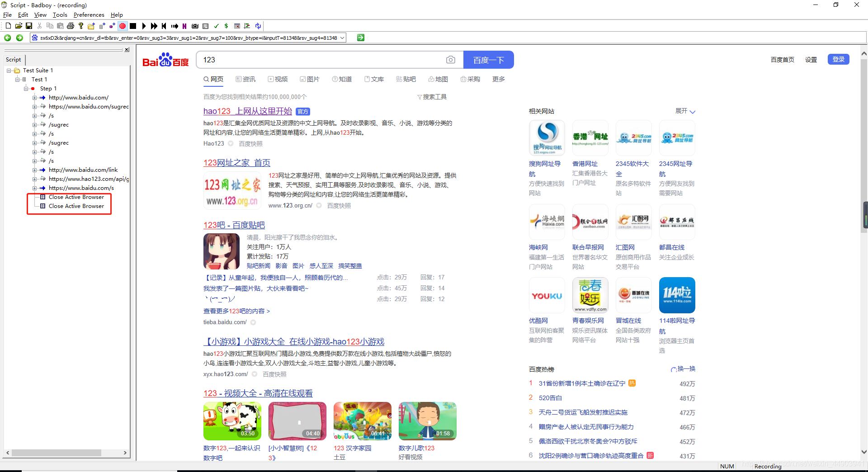This screenshot has width=868, height=472.
Task: Switch to Baidu 视频 tab
Action: pos(278,79)
